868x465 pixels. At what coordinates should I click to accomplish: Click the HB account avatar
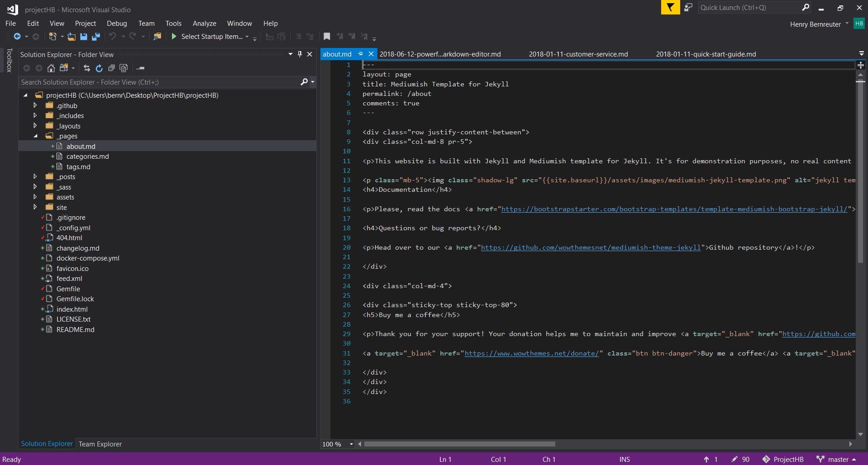click(859, 24)
